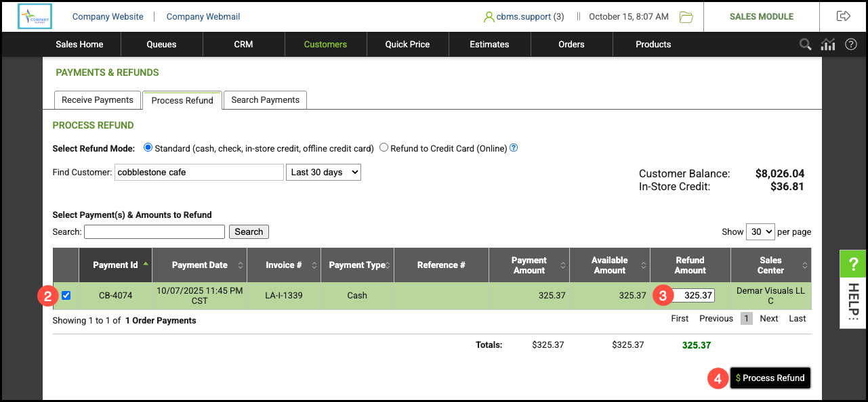Uncheck the CB-4074 payment checkbox

(66, 295)
